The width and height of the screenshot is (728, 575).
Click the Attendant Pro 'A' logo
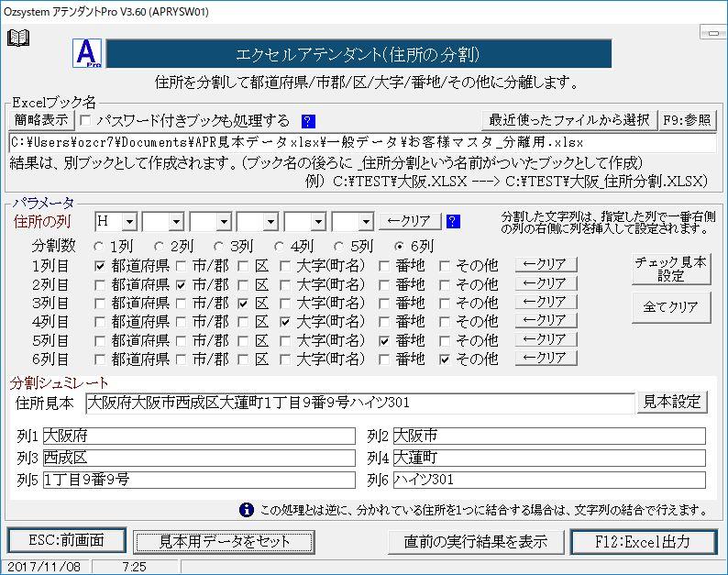pos(87,53)
